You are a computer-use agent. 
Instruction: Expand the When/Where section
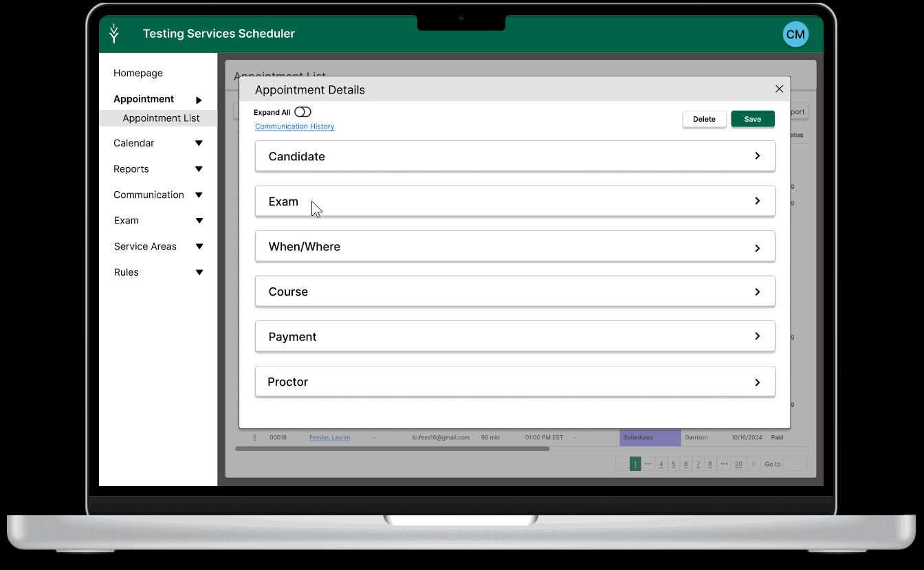point(515,247)
